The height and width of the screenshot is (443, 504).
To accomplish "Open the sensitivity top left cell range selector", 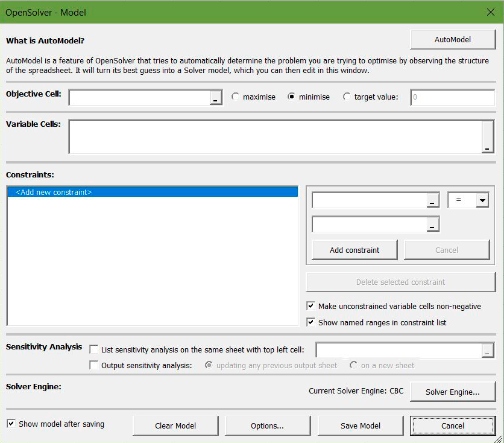I will (487, 350).
